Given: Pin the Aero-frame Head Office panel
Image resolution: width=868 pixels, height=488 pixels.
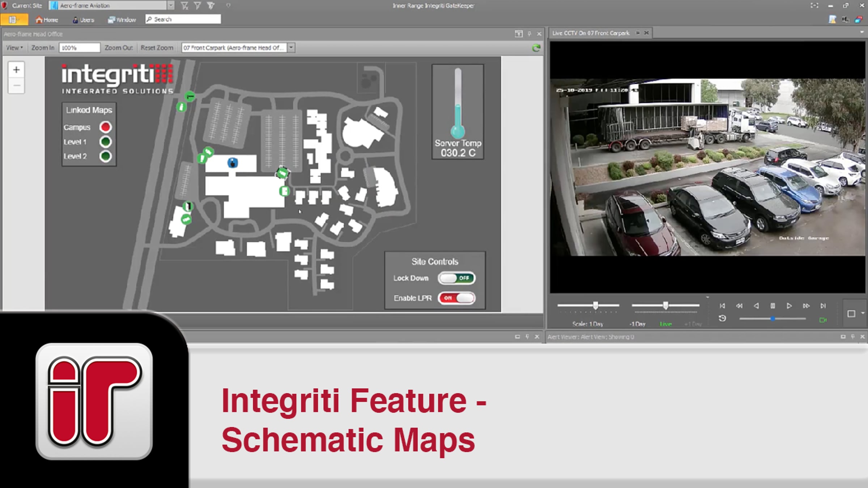Looking at the screenshot, I should tap(529, 34).
